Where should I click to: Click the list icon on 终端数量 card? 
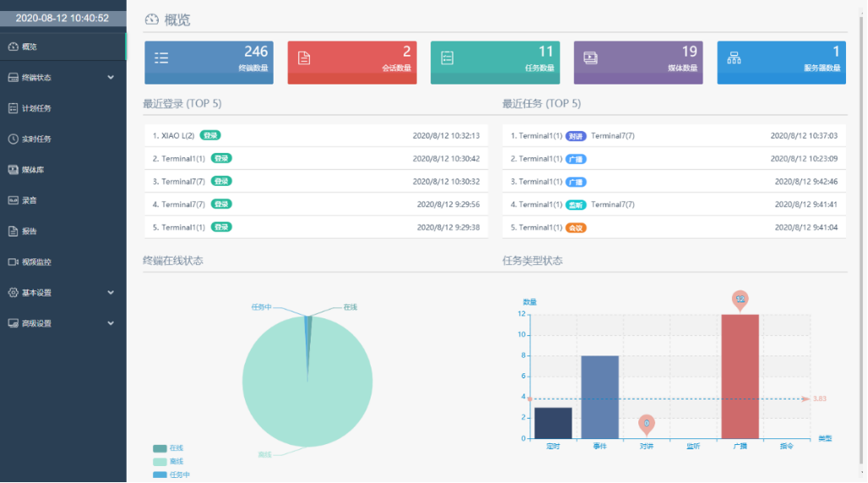(161, 58)
